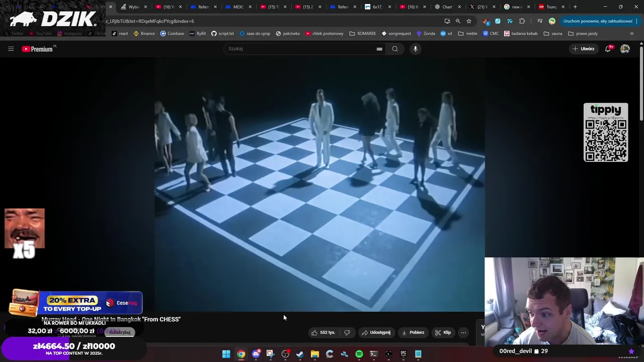This screenshot has height=362, width=644.
Task: Click Udostępnij share button
Action: (376, 332)
